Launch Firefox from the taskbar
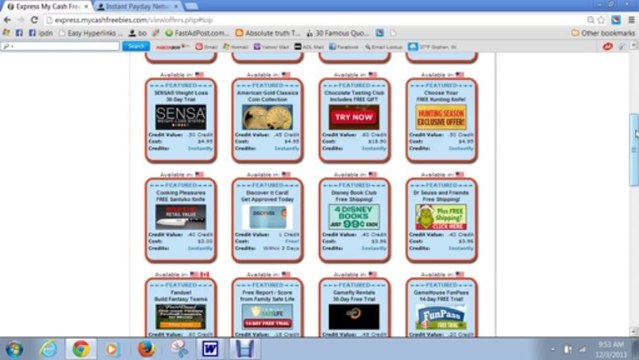This screenshot has width=639, height=360. [146, 349]
